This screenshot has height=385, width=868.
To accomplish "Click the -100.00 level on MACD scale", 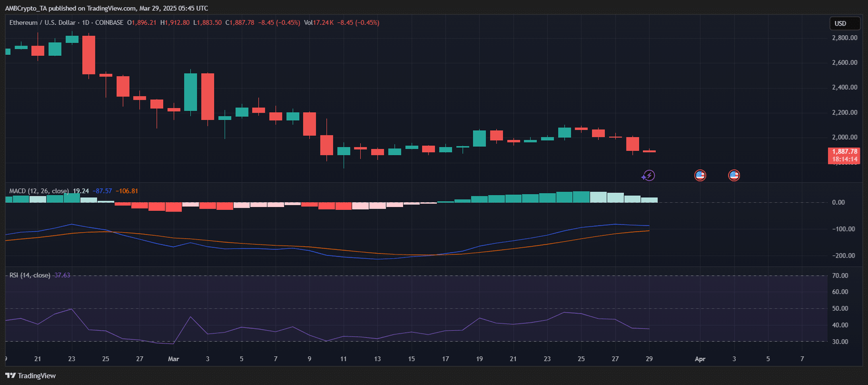I will pos(843,229).
